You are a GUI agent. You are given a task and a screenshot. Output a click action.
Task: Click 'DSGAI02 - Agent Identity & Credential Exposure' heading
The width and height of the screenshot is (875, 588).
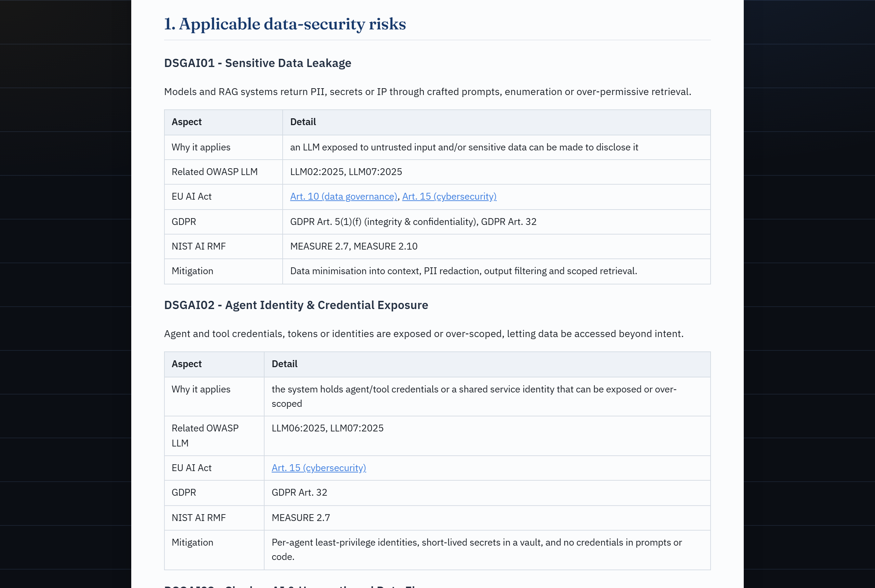296,305
